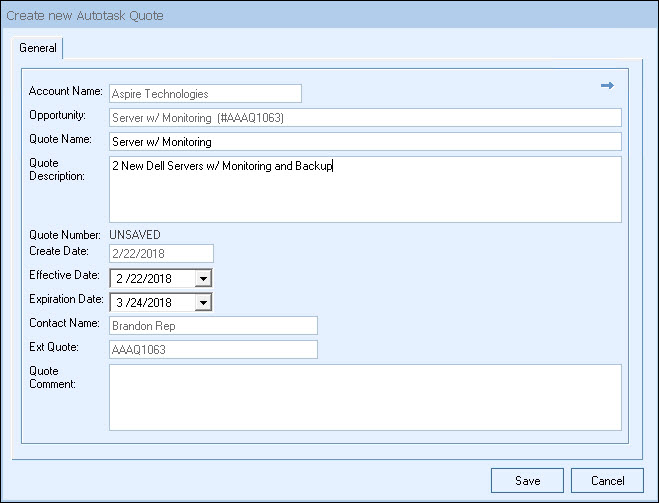Image resolution: width=659 pixels, height=503 pixels.
Task: Click the Create Date label
Action: point(58,251)
